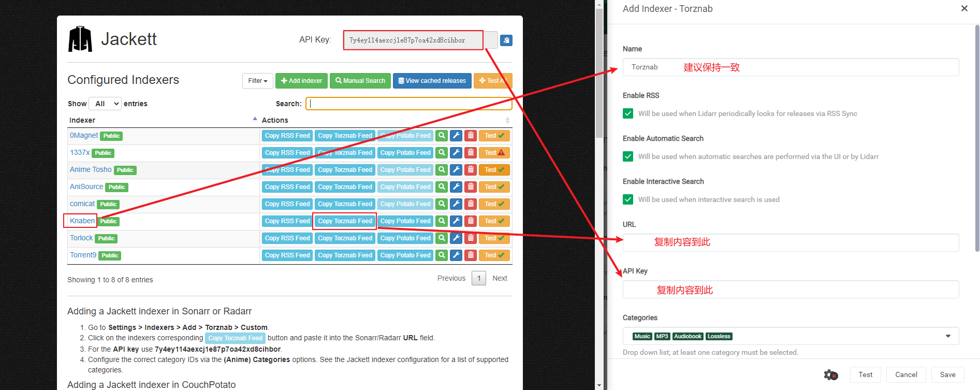This screenshot has height=390, width=980.
Task: Click Test button in Add Indexer dialog
Action: [x=866, y=374]
